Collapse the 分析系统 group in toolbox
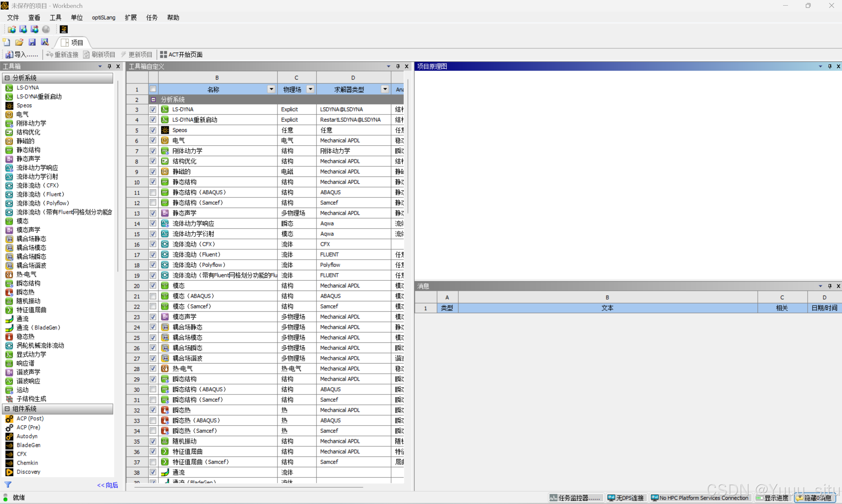The height and width of the screenshot is (504, 842). (7, 78)
